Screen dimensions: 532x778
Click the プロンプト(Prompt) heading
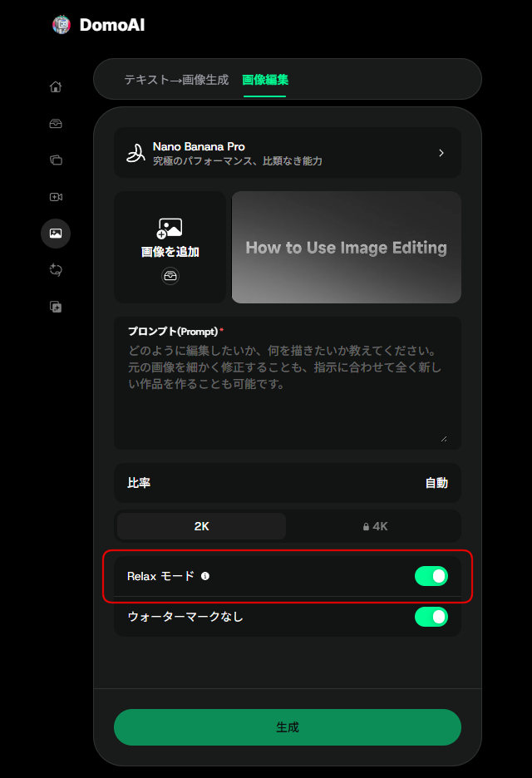point(173,332)
